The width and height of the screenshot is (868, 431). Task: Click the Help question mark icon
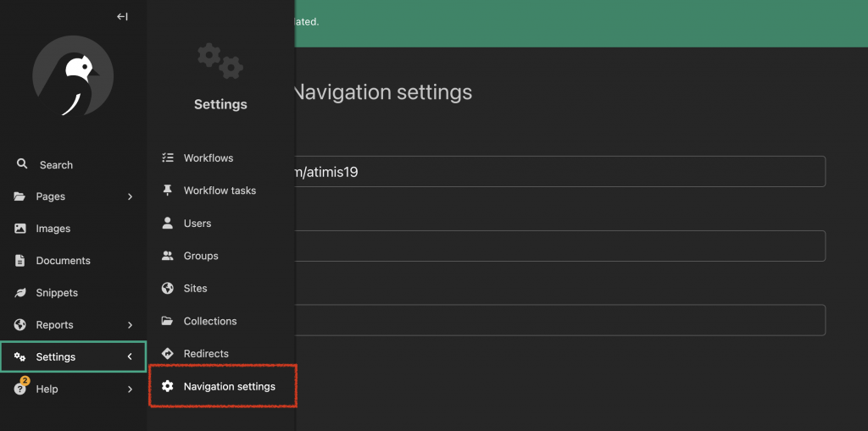pyautogui.click(x=20, y=389)
